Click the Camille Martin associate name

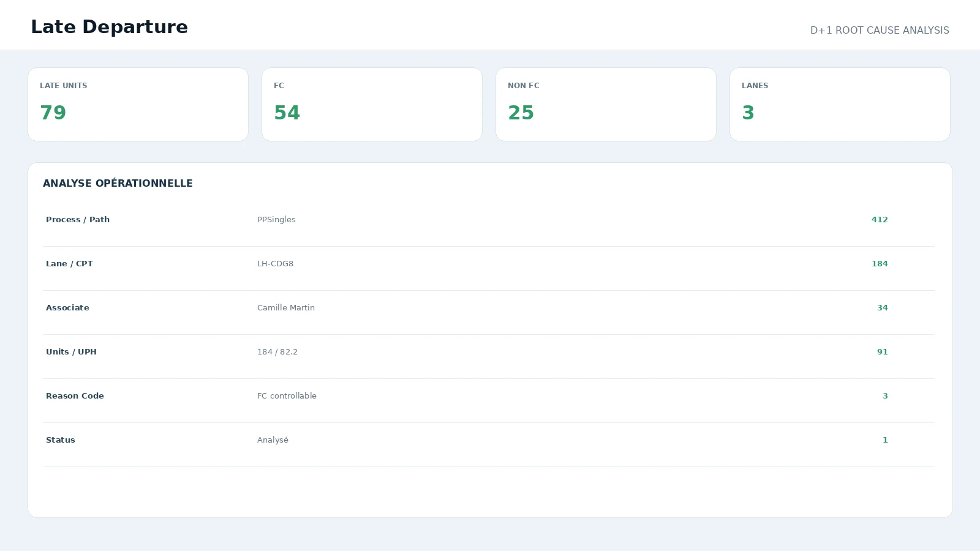(286, 308)
